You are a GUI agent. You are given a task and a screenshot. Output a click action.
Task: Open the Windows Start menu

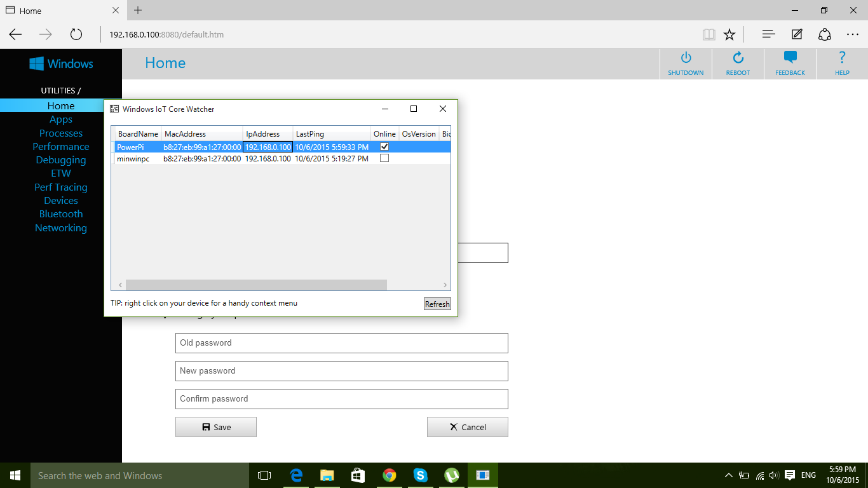[15, 475]
